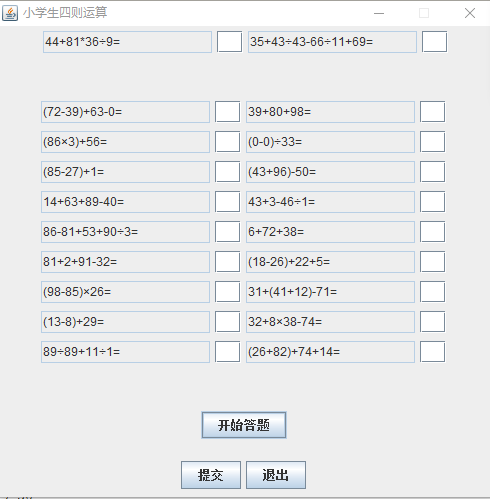Focus answer box for 89÷89+11÷1=

tap(227, 352)
